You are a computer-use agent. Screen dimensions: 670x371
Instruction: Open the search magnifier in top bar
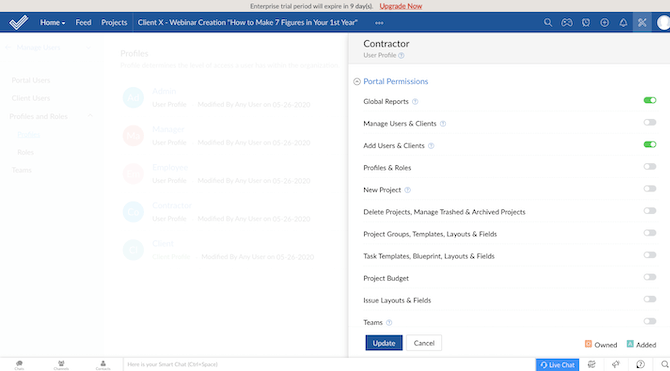tap(548, 23)
